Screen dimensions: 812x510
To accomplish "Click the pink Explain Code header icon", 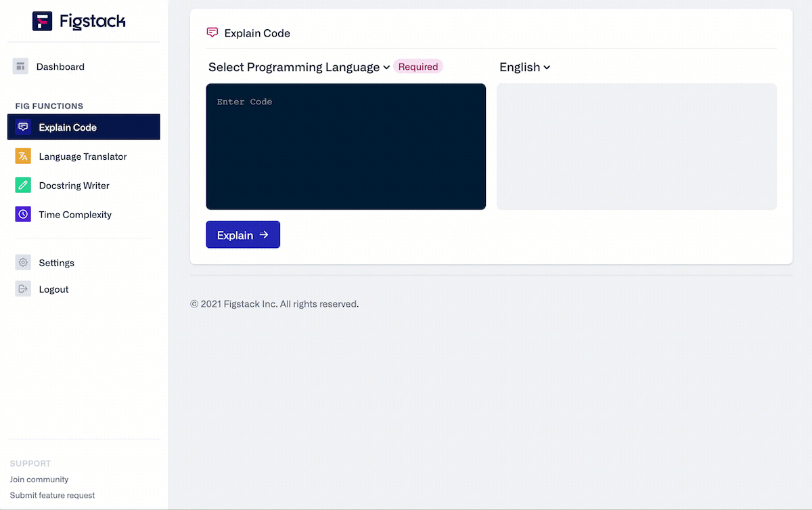I will coord(212,33).
